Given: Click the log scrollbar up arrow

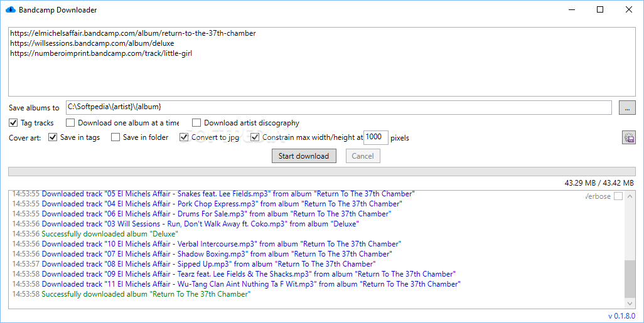Looking at the screenshot, I should [630, 196].
